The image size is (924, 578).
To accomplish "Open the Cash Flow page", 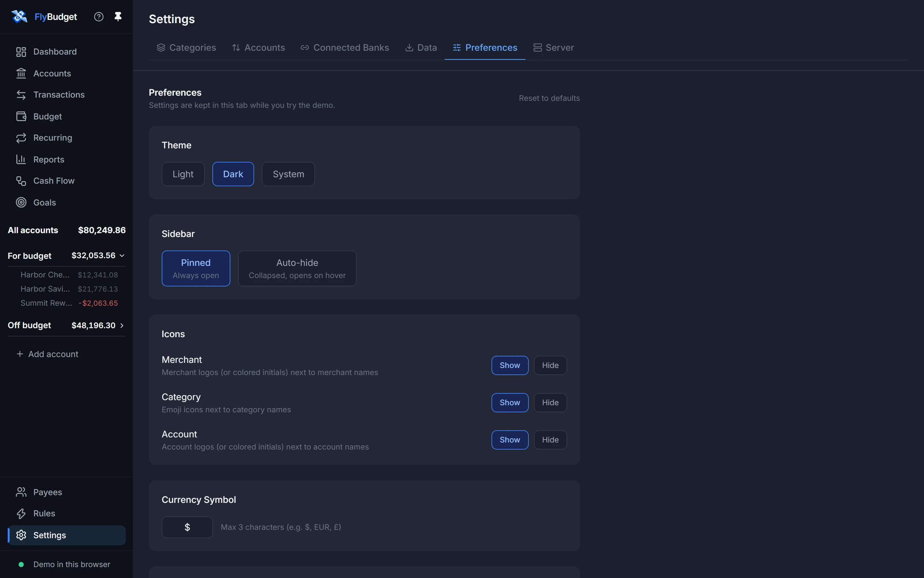I will point(66,181).
